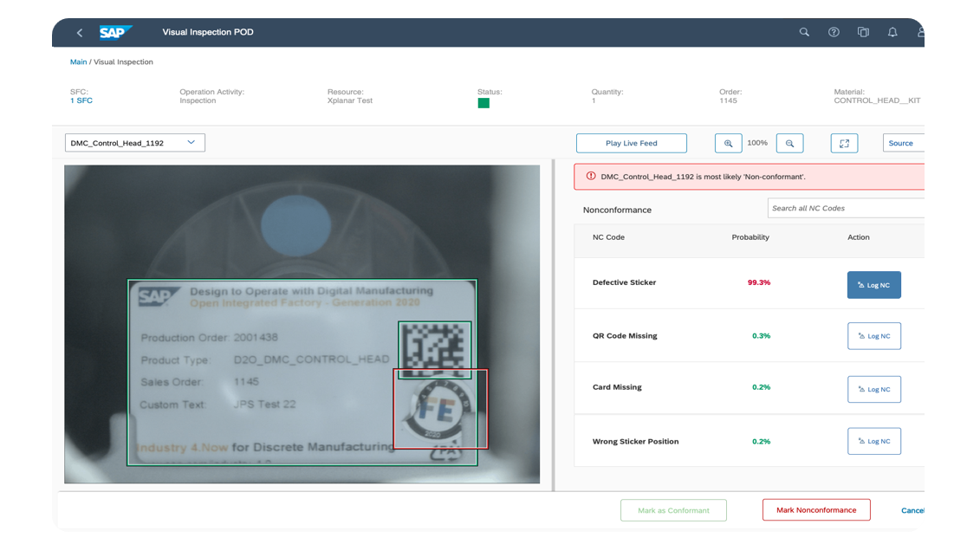This screenshot has width=980, height=544.
Task: Click the zoom out magnifier button
Action: click(789, 143)
